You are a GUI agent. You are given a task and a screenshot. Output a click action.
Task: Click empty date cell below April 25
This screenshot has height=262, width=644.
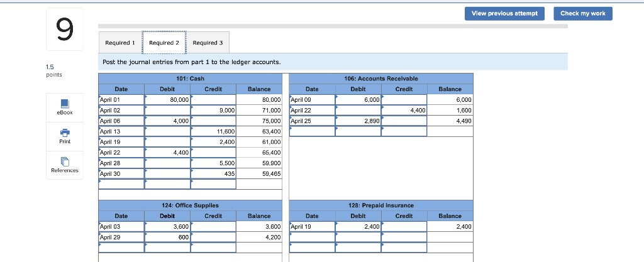312,131
